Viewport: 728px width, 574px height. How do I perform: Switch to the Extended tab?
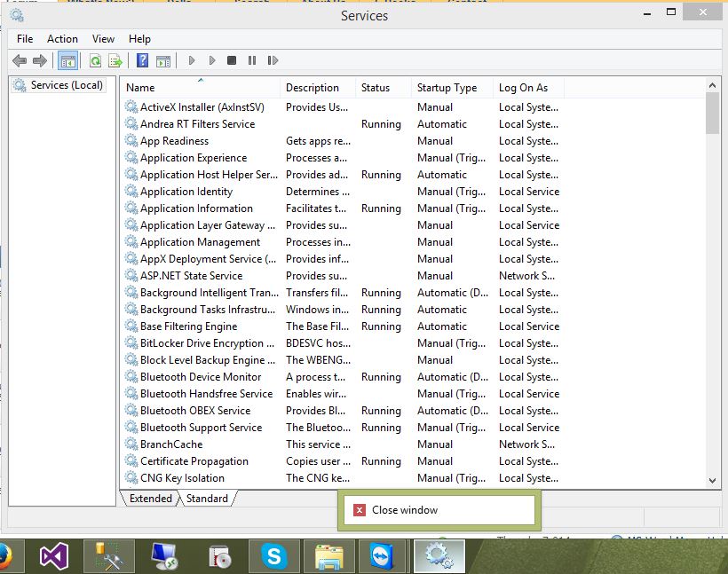pos(150,499)
